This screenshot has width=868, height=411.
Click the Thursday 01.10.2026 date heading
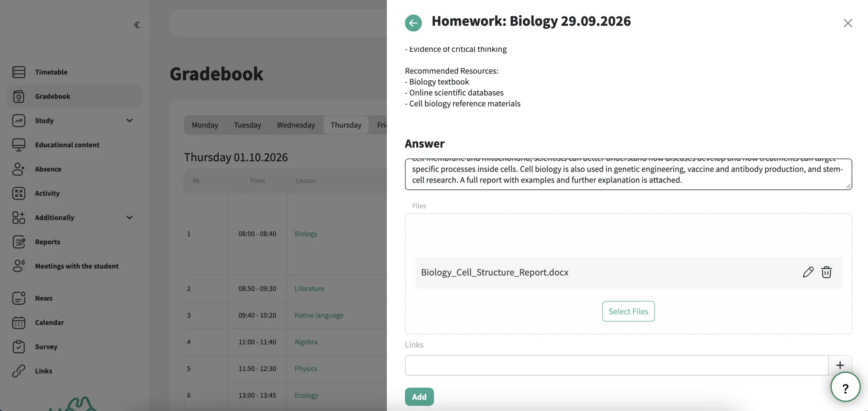click(x=236, y=157)
